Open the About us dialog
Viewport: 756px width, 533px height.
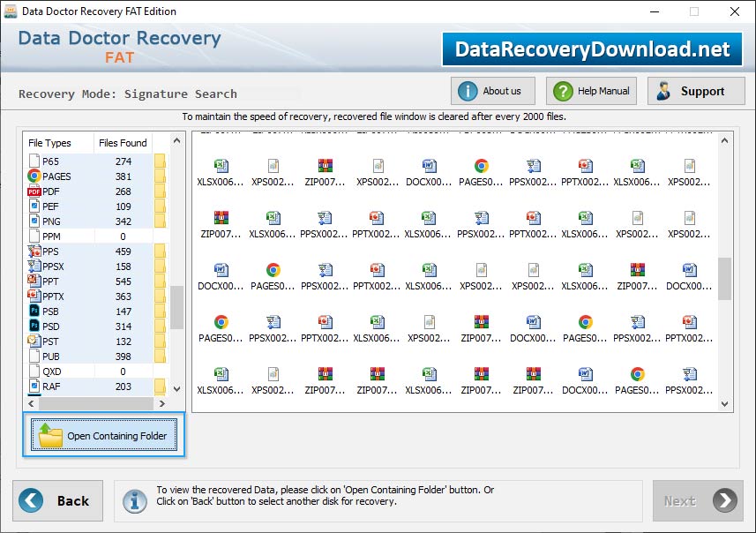point(493,91)
